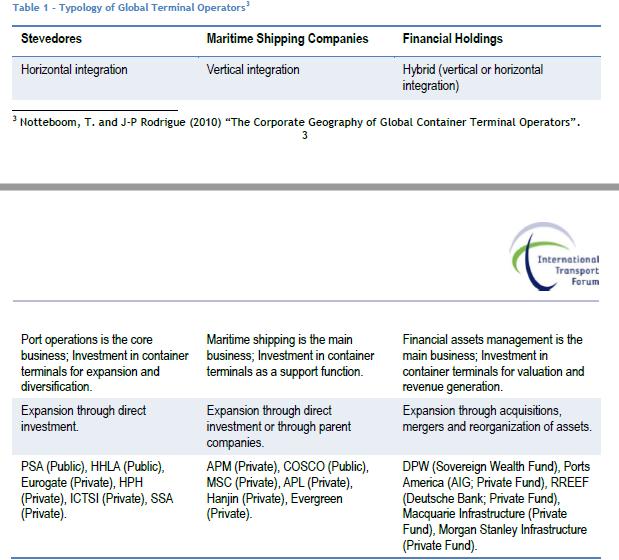Click the International Transport Forum logo

tap(555, 257)
